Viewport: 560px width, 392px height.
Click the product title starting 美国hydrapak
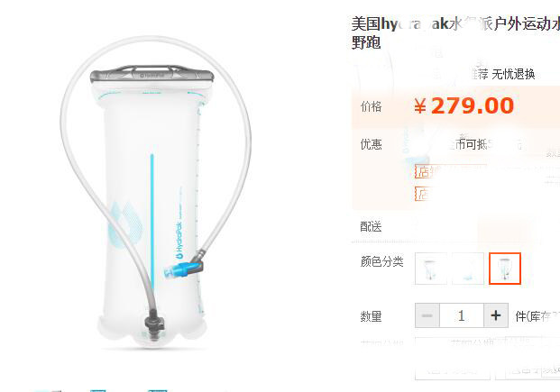[x=455, y=32]
